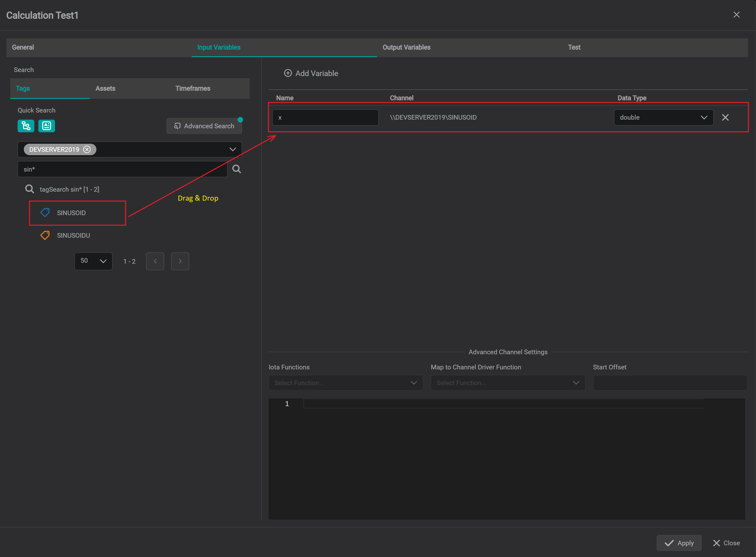Click the asset card quick search icon
Screen dimensions: 756x557
pos(46,126)
